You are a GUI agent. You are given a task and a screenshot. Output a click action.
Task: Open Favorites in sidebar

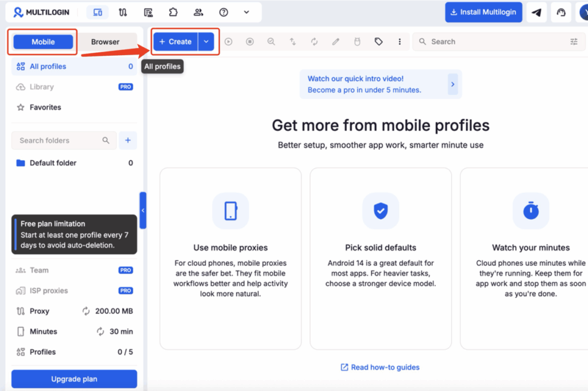point(74,107)
